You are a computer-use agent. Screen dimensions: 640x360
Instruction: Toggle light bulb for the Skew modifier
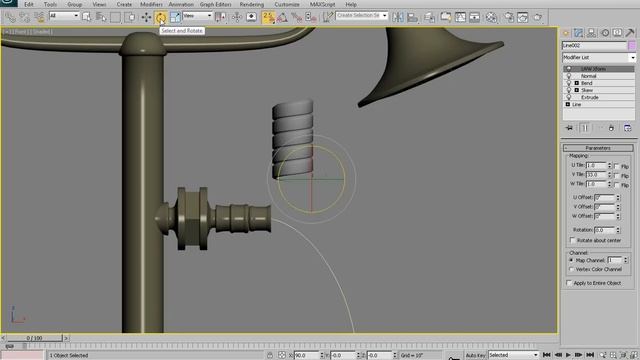[x=569, y=90]
